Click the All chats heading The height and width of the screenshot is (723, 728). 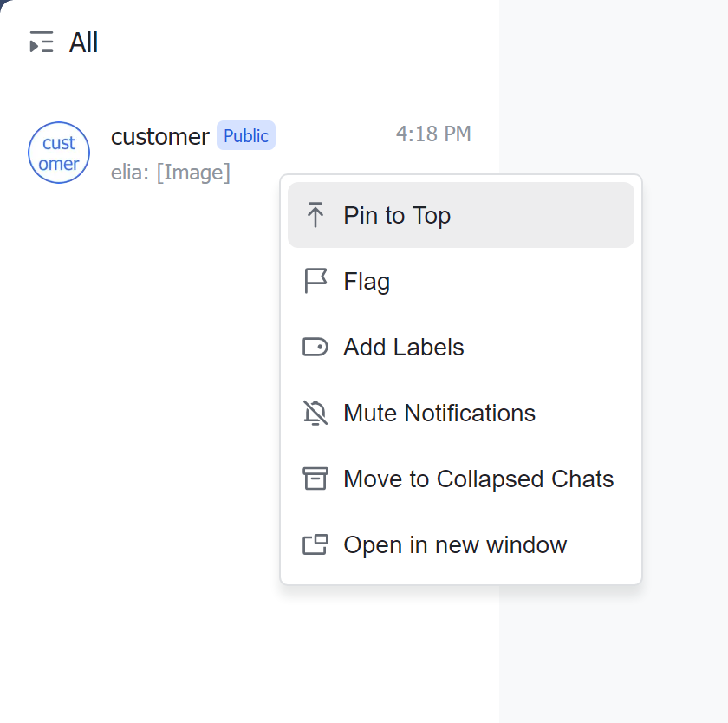point(84,42)
